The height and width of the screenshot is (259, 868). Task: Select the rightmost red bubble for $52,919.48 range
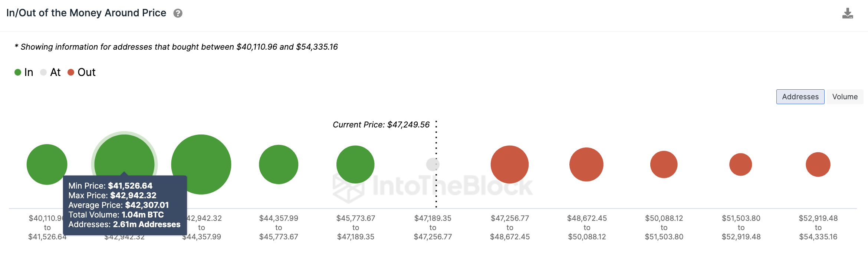coord(818,165)
